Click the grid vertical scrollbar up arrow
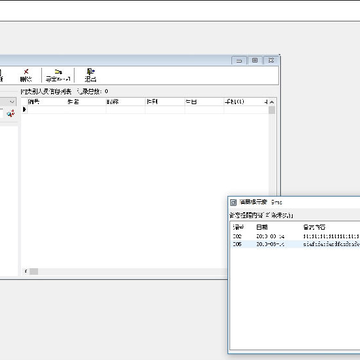Image resolution: width=360 pixels, height=360 pixels. click(x=272, y=102)
